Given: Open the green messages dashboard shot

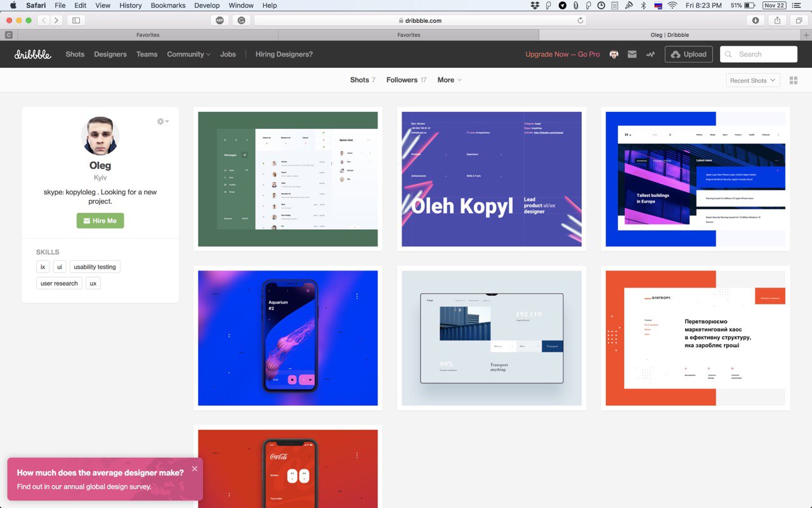Looking at the screenshot, I should coord(288,179).
